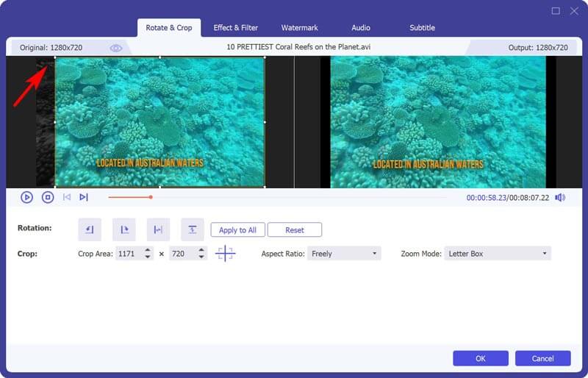Open the Zoom Mode dropdown
Viewport: 588px width, 378px height.
(x=498, y=254)
